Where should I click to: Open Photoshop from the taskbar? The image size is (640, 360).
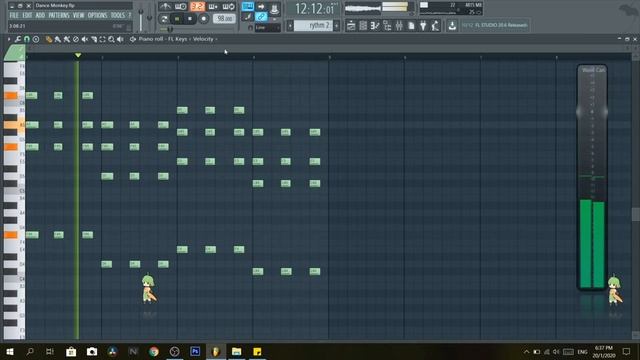tap(195, 351)
